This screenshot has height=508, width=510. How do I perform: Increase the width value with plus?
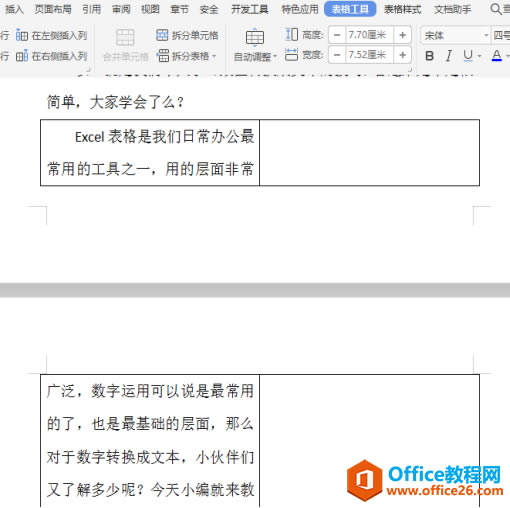click(x=402, y=55)
